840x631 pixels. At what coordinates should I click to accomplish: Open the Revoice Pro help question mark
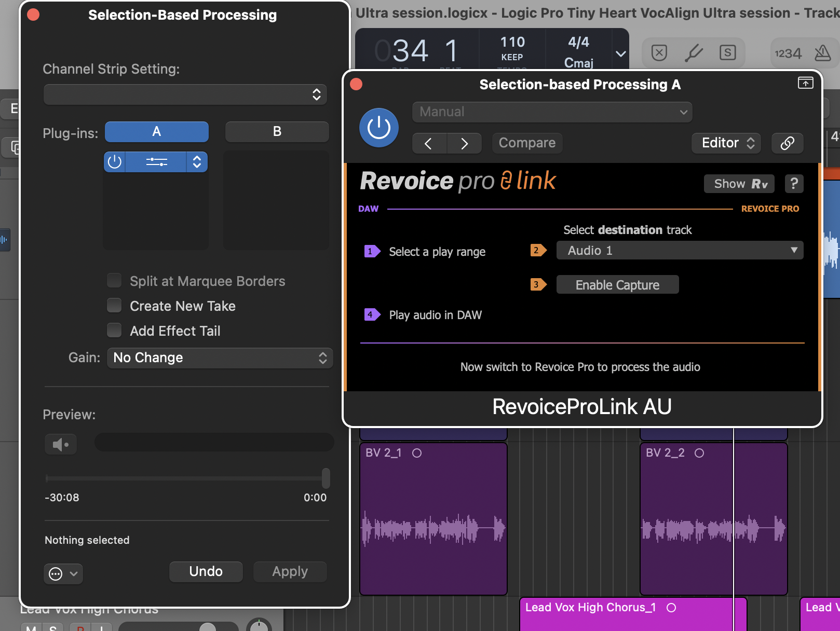[794, 184]
